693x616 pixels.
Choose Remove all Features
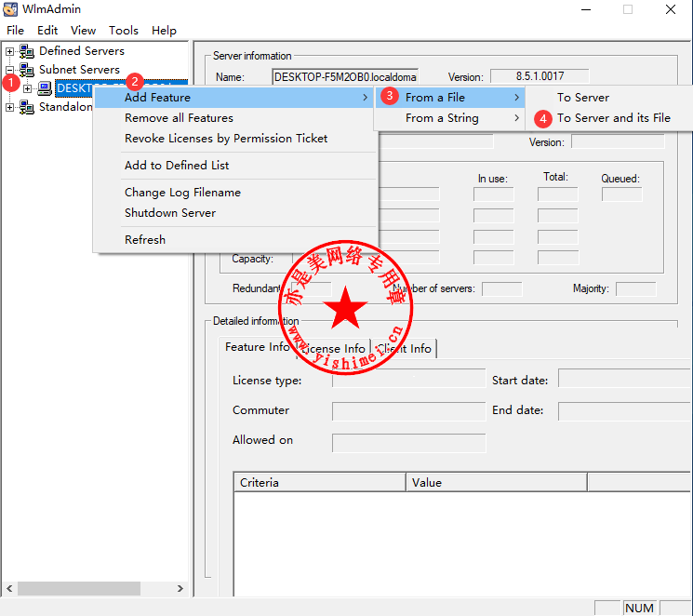[x=235, y=118]
